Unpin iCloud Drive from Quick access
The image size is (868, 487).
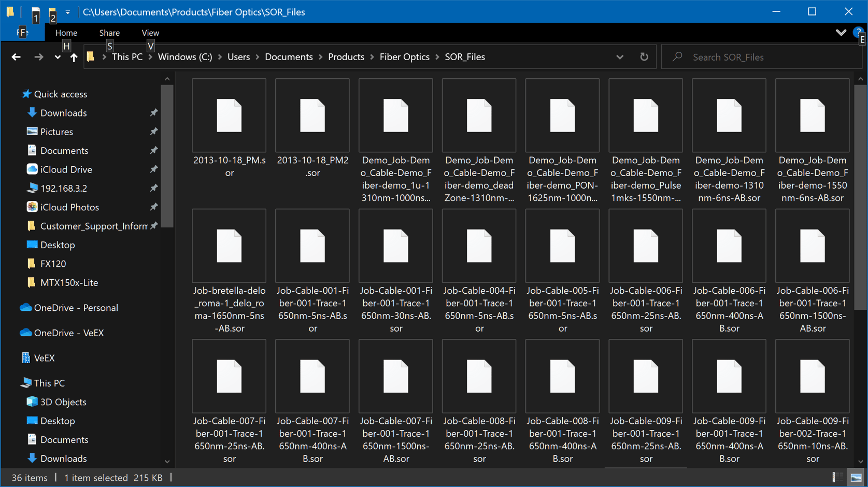coord(153,169)
